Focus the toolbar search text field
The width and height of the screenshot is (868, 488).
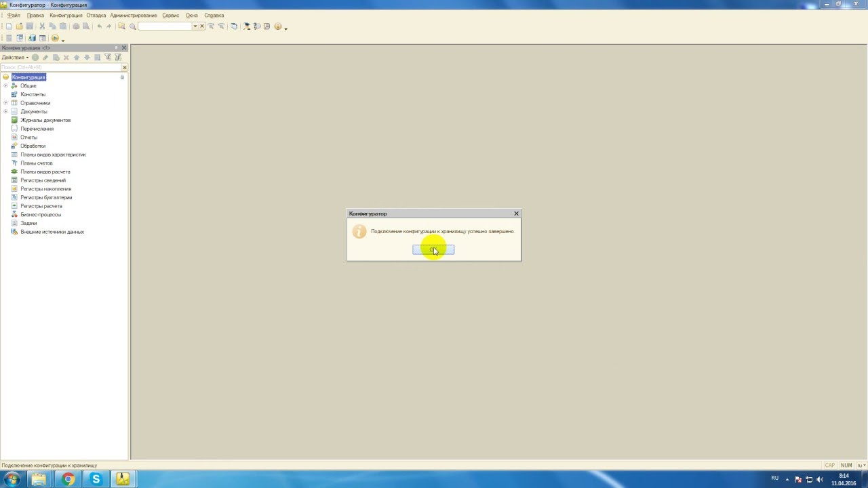tap(165, 26)
